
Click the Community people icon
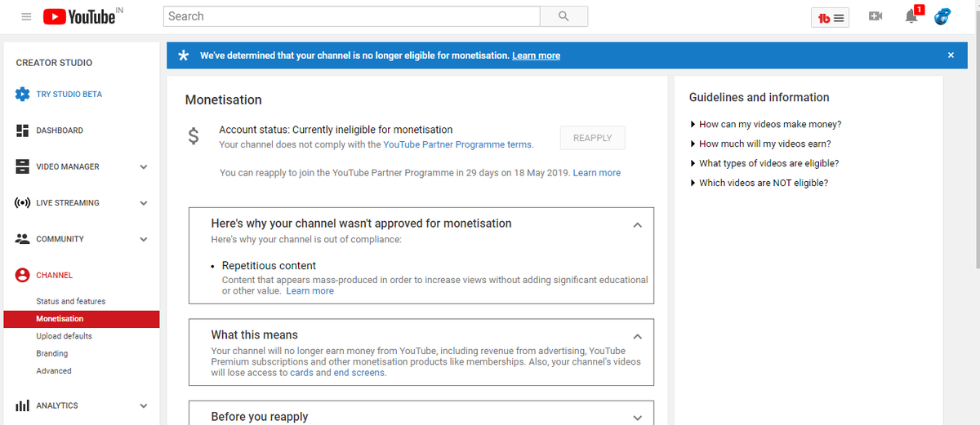23,239
